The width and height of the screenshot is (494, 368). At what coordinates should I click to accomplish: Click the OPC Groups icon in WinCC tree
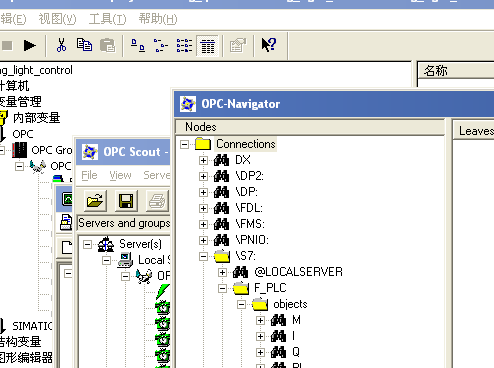click(20, 150)
